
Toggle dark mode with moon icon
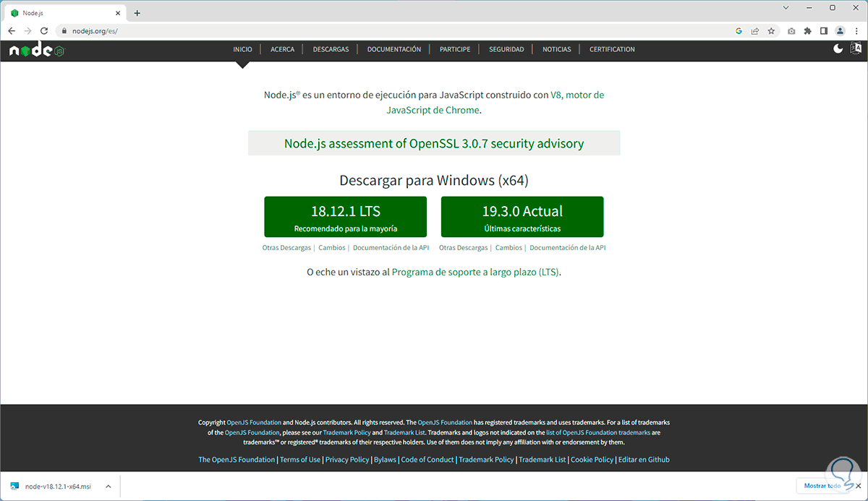pos(838,48)
